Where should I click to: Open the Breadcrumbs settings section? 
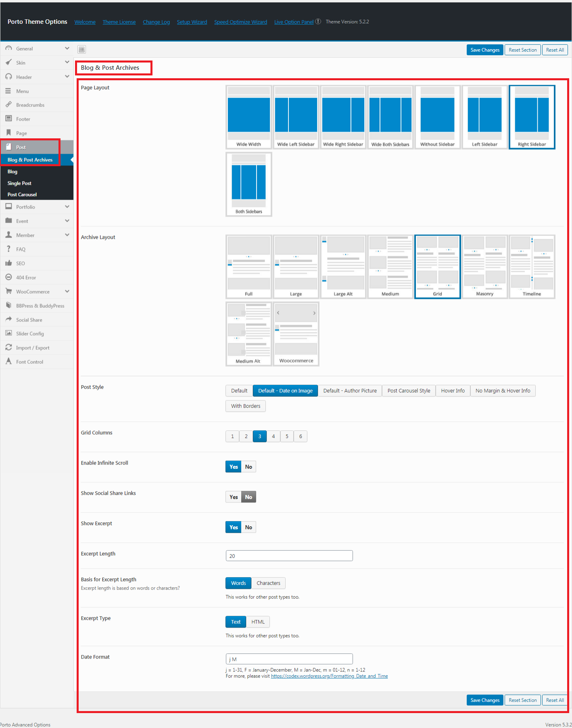[37, 105]
